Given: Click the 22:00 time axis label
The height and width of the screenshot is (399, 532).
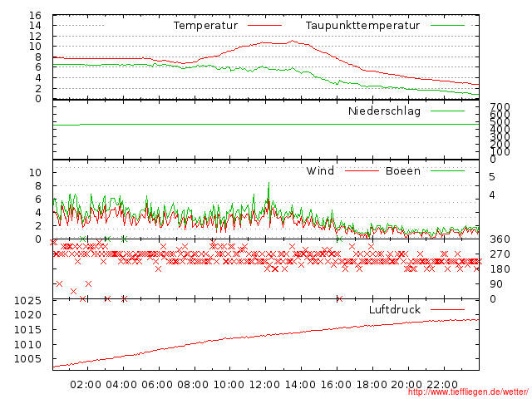Looking at the screenshot, I should [x=442, y=385].
